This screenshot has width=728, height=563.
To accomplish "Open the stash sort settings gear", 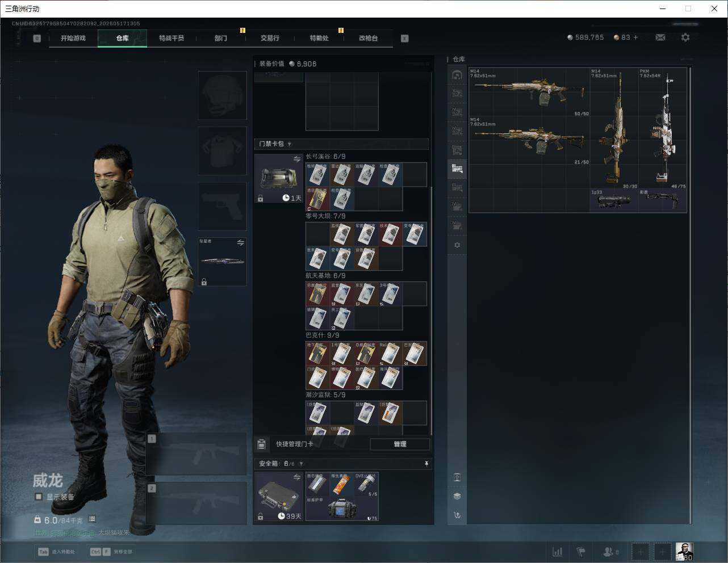I will click(x=457, y=245).
